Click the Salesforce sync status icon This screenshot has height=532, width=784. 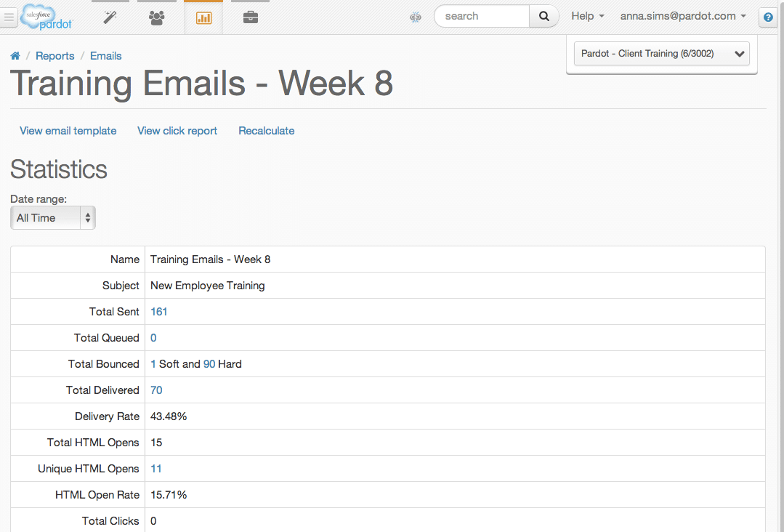tap(416, 17)
